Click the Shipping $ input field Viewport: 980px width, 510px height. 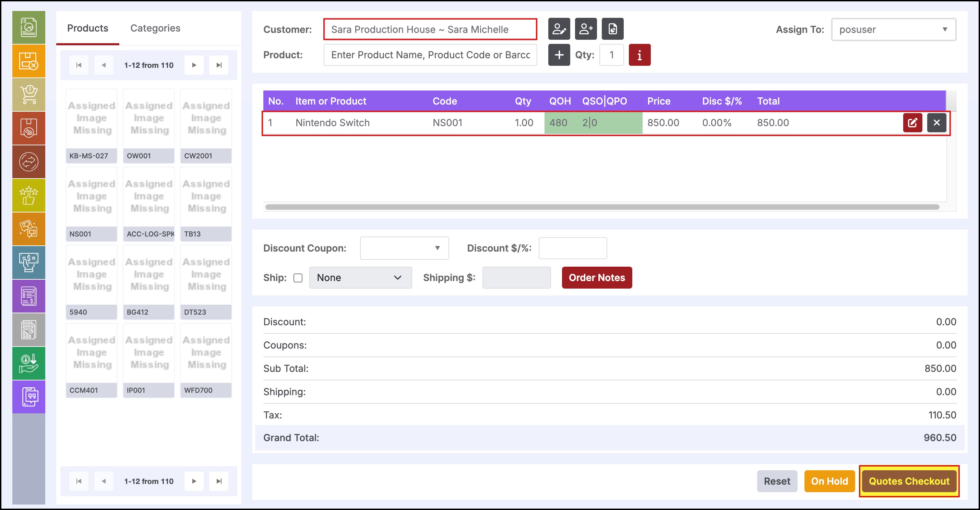pyautogui.click(x=516, y=278)
